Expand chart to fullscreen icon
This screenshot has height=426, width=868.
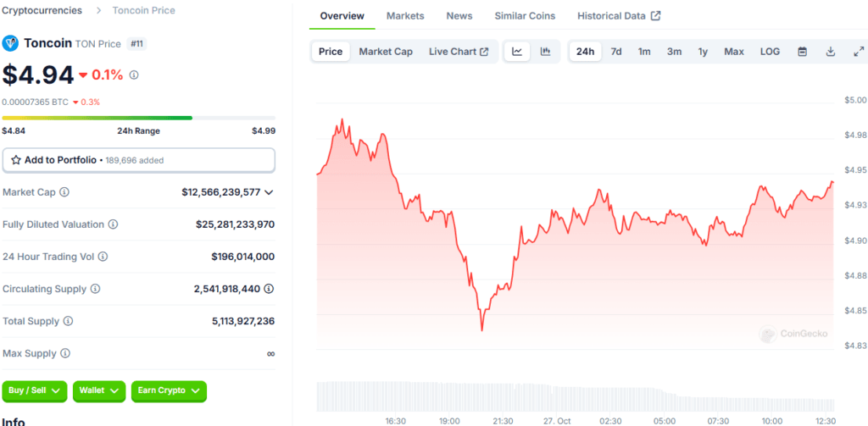pyautogui.click(x=859, y=52)
